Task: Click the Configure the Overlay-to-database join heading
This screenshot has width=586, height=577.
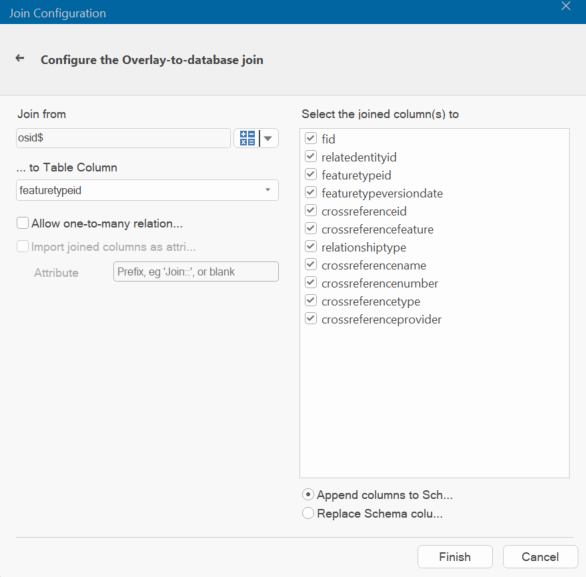Action: point(152,60)
